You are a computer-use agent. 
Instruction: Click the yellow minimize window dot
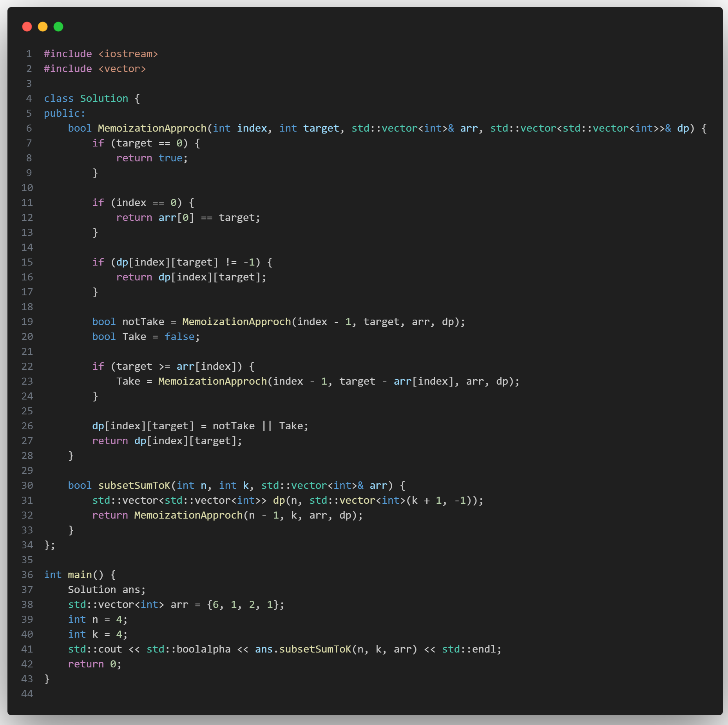[x=43, y=27]
